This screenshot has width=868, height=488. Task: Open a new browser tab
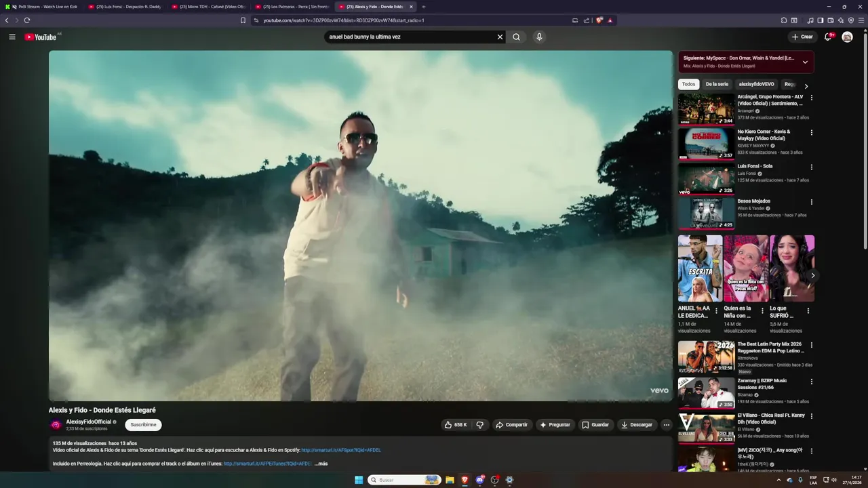coord(424,7)
